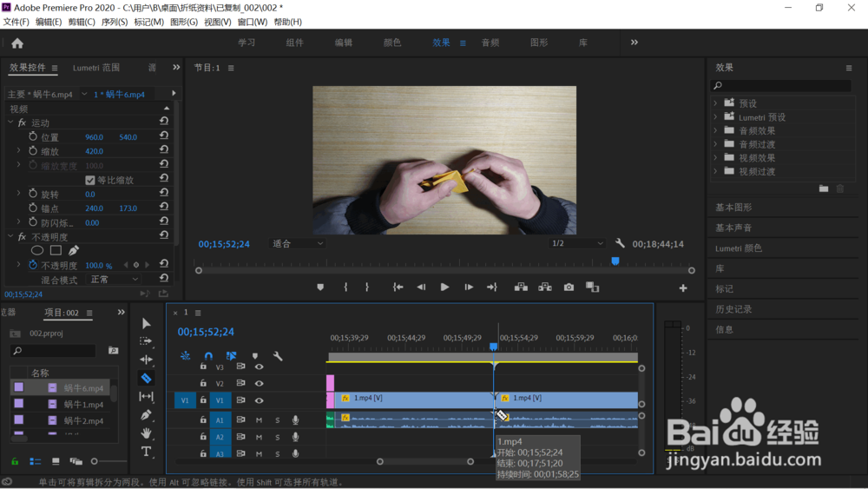
Task: Export frame with camera icon
Action: [x=569, y=287]
